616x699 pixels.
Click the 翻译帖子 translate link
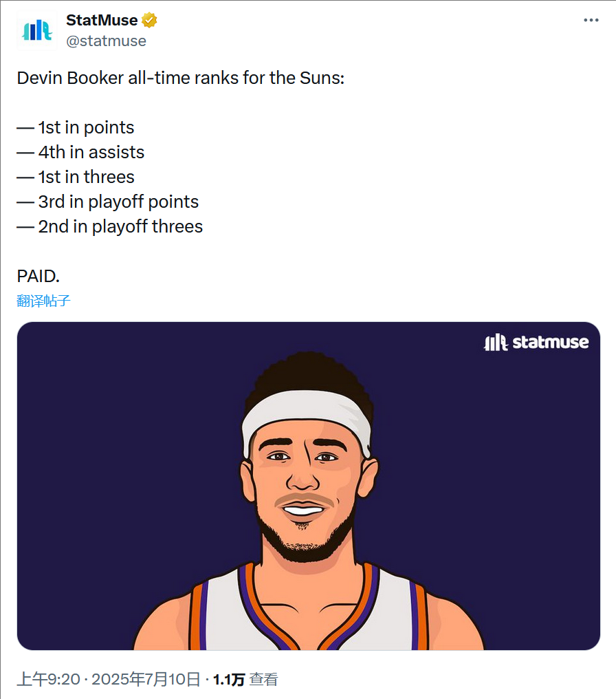pos(43,301)
